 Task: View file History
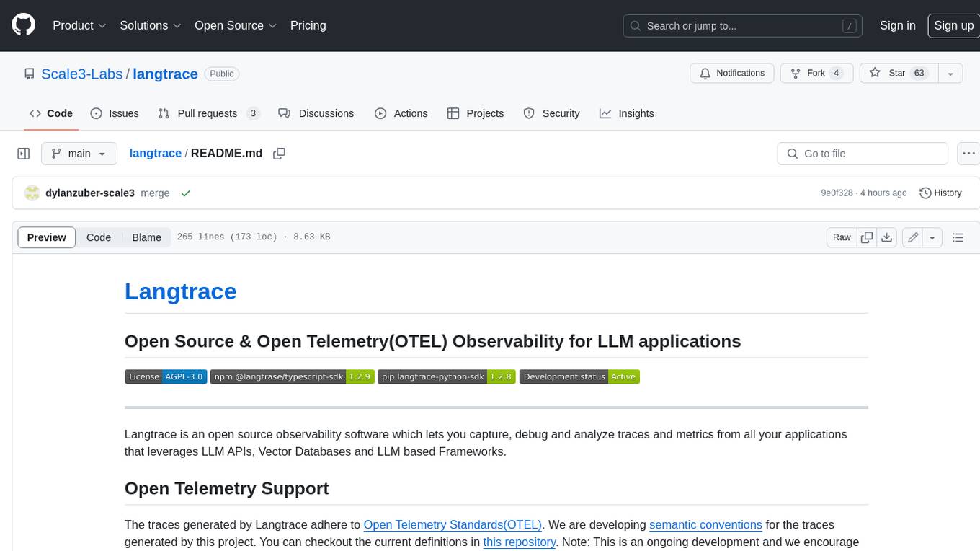pyautogui.click(x=941, y=193)
